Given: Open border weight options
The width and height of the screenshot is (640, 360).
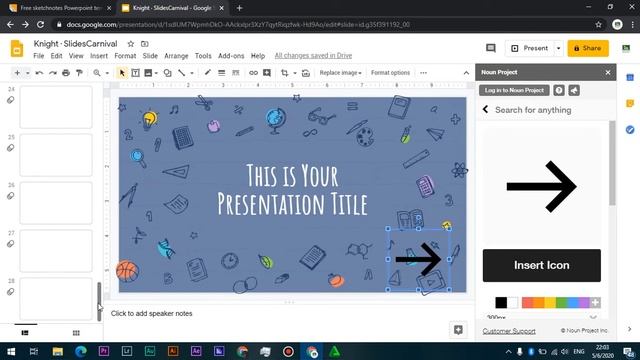Looking at the screenshot, I should tap(221, 73).
